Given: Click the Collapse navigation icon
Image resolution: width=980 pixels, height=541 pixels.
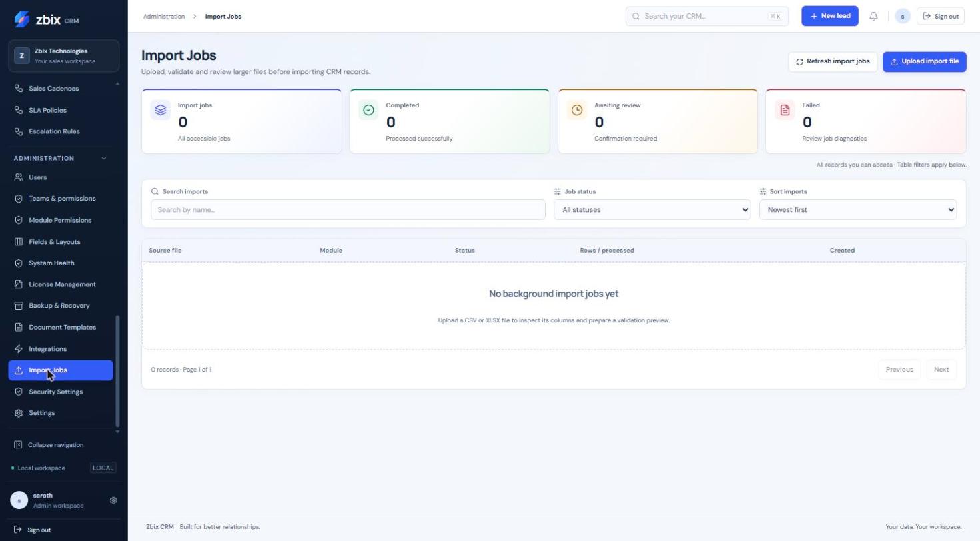Looking at the screenshot, I should tap(18, 445).
